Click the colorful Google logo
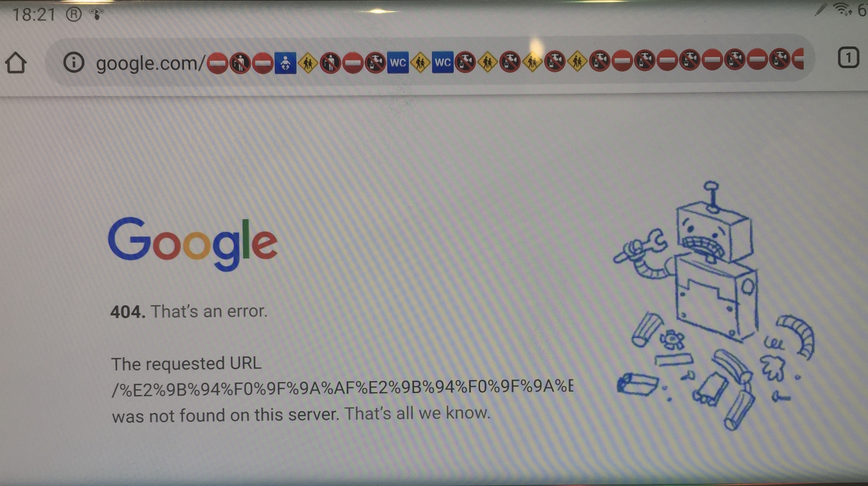This screenshot has height=486, width=868. (x=192, y=243)
